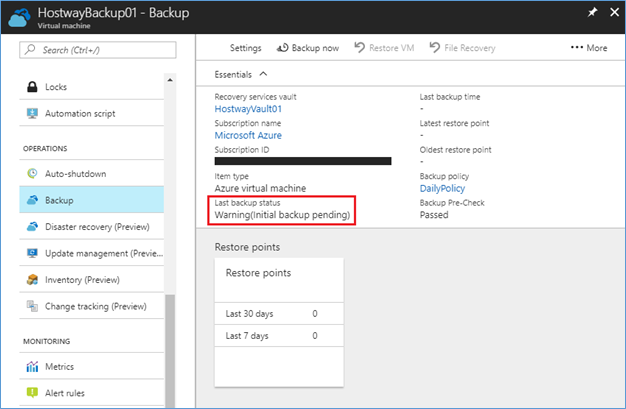Viewport: 626px width, 409px height.
Task: Click the Passed pre-check value
Action: [x=434, y=215]
